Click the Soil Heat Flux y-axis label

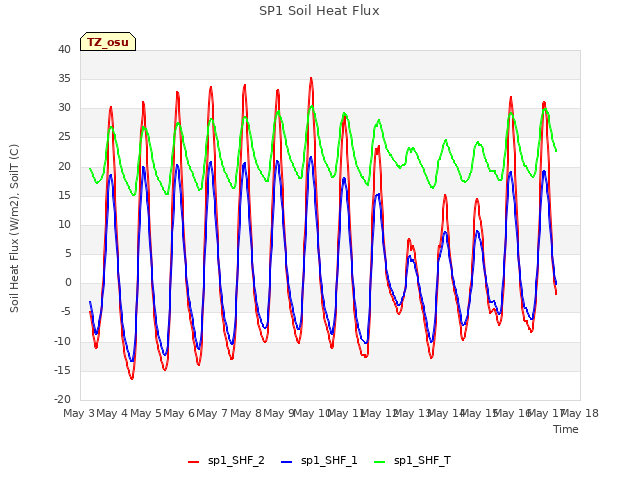pyautogui.click(x=14, y=228)
